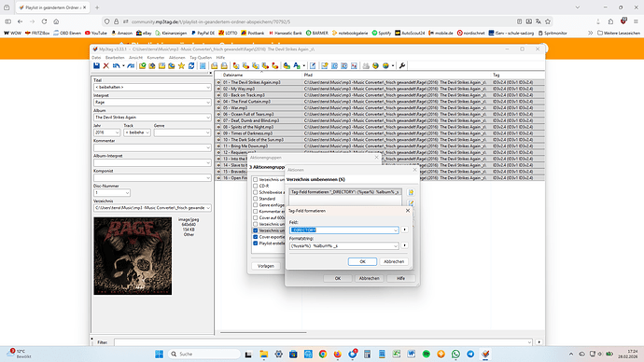Open Telegram from the taskbar
The width and height of the screenshot is (644, 362).
point(470,354)
